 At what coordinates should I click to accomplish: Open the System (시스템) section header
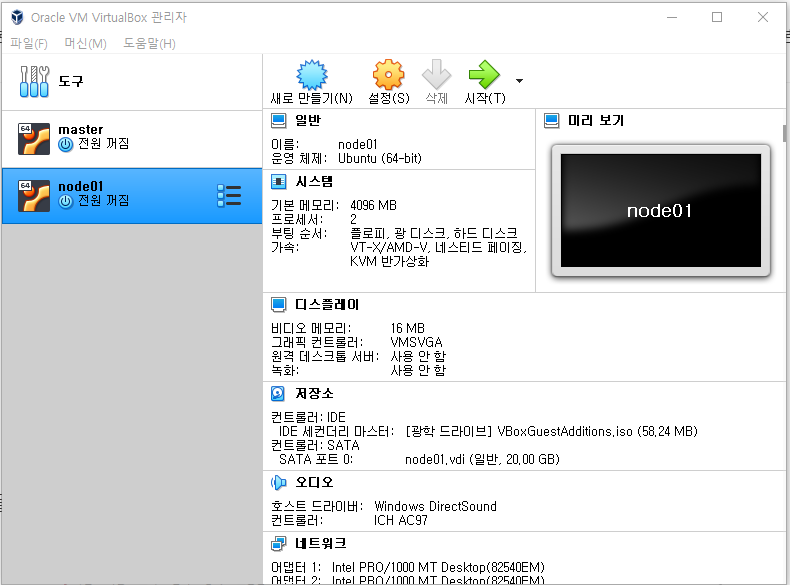[314, 182]
